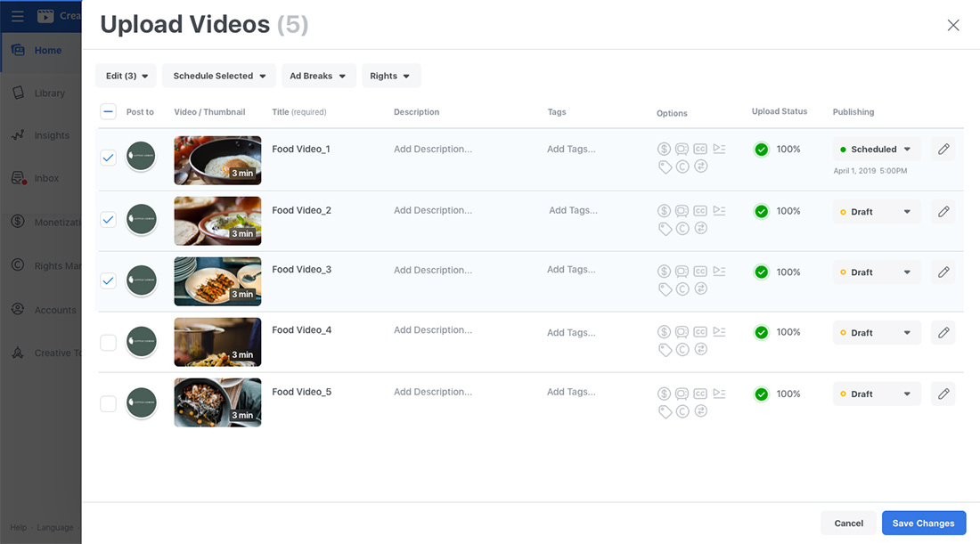Click the Food Video_5 thumbnail

(x=217, y=402)
